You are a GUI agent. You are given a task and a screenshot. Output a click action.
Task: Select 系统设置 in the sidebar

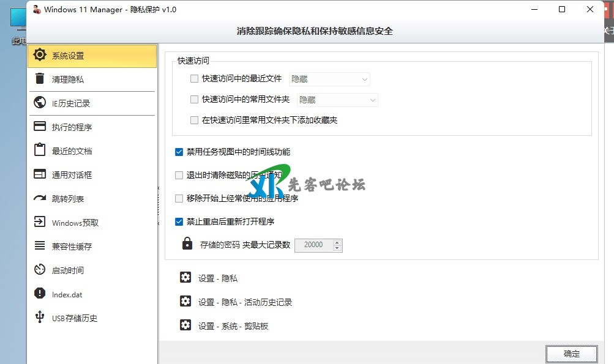coord(92,56)
